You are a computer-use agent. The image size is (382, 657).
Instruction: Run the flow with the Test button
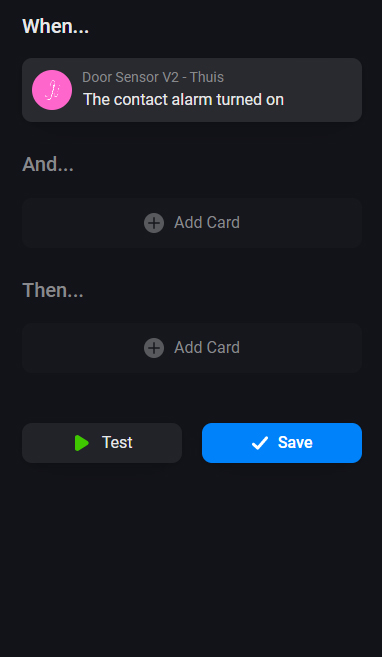(102, 443)
